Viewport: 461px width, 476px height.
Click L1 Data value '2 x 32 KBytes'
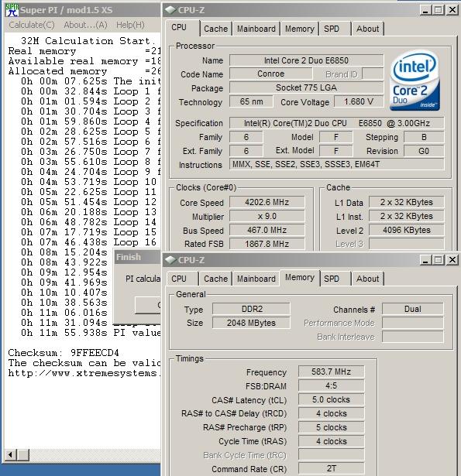tap(407, 202)
